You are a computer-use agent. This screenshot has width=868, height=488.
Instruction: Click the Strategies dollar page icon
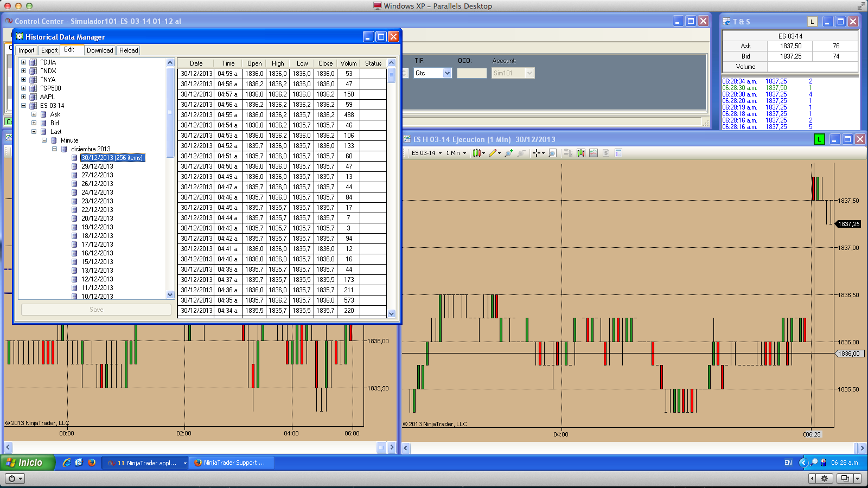tap(606, 153)
